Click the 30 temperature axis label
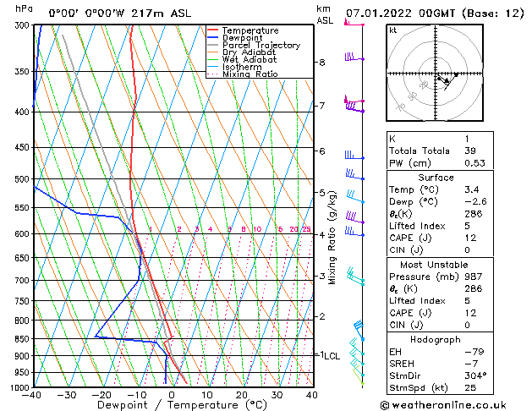Screen dimensions: 532x411 pos(277,395)
